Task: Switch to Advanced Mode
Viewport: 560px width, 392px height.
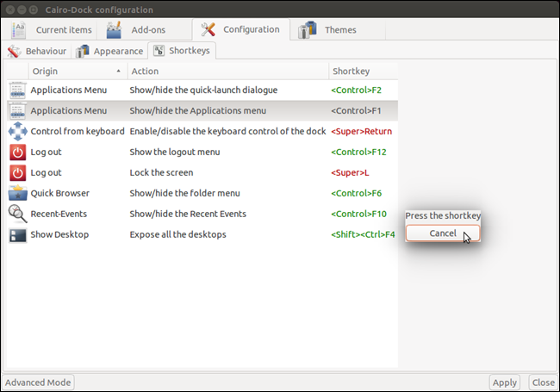Action: (x=38, y=383)
